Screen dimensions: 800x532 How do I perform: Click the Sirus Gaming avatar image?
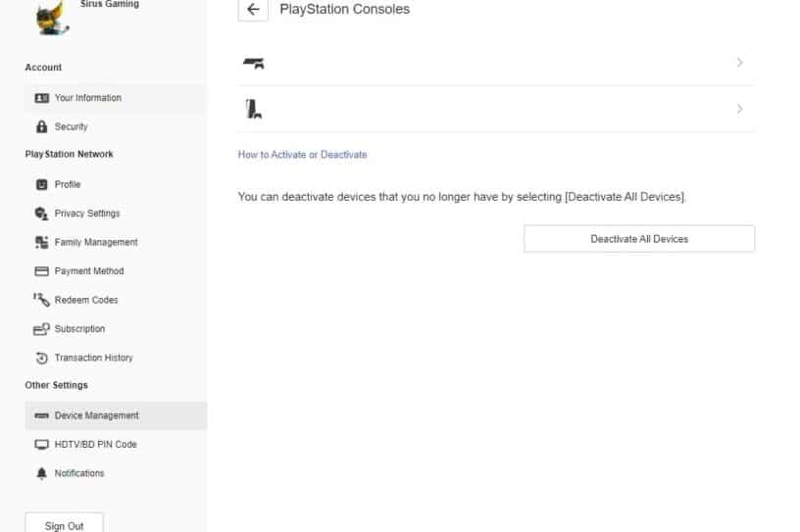pyautogui.click(x=52, y=19)
